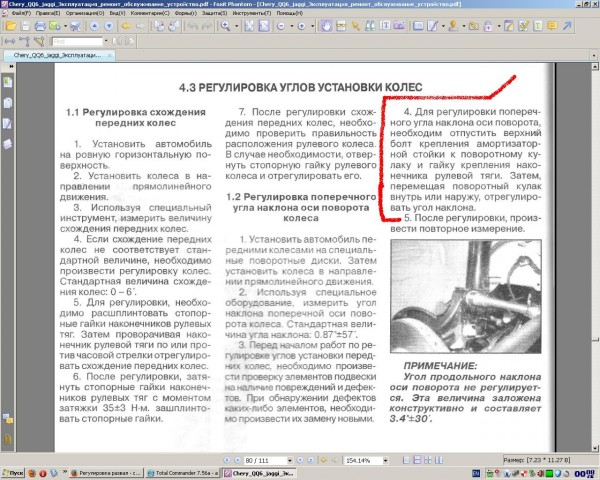Viewport: 600px width, 480px height.
Task: Open the pages panel in left sidebar
Action: tap(8, 103)
